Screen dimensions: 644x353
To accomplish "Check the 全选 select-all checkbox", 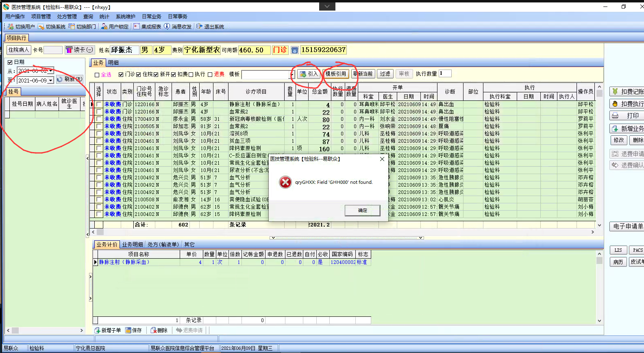I will click(97, 75).
